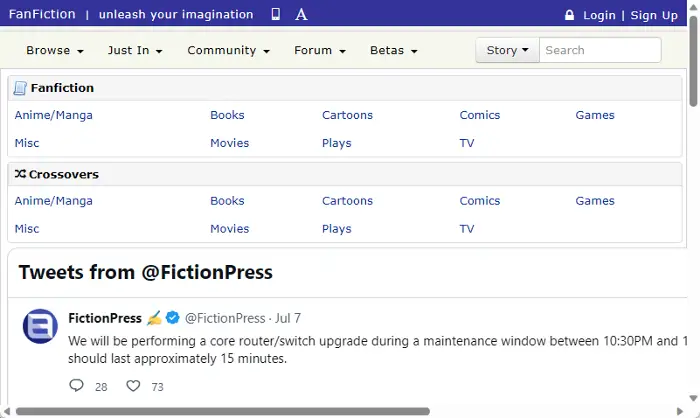The image size is (700, 418).
Task: Click the blue verified badge icon
Action: [172, 318]
